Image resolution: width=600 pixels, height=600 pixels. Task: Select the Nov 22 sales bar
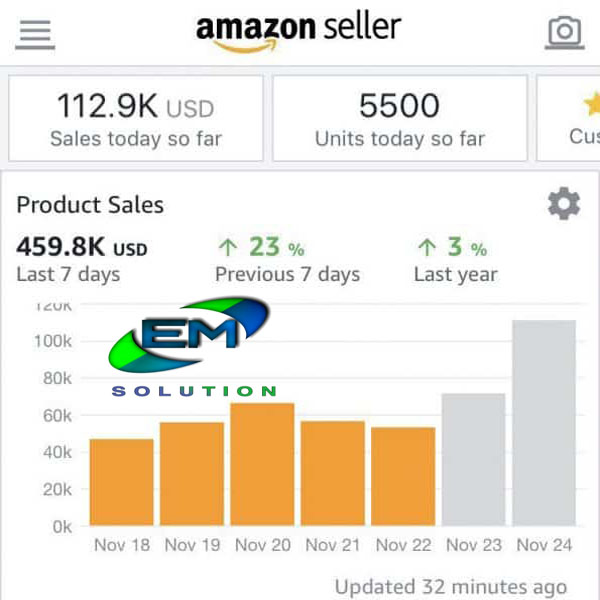pyautogui.click(x=403, y=476)
